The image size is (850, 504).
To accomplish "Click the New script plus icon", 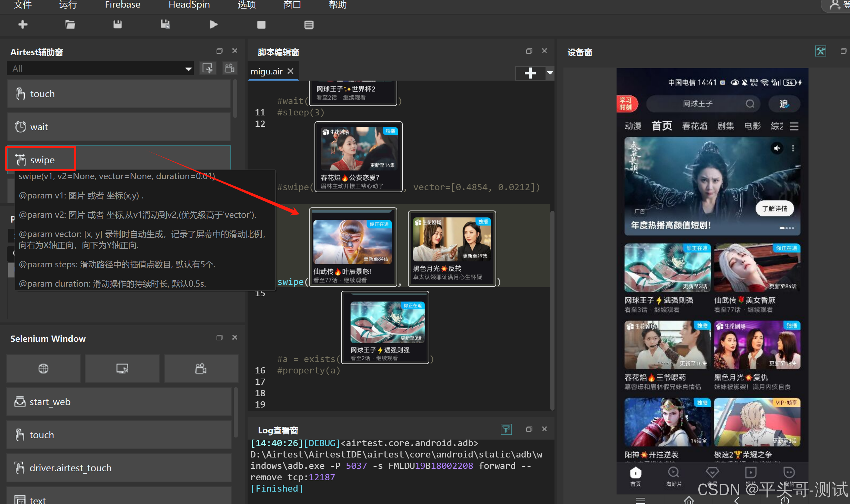I will 23,24.
